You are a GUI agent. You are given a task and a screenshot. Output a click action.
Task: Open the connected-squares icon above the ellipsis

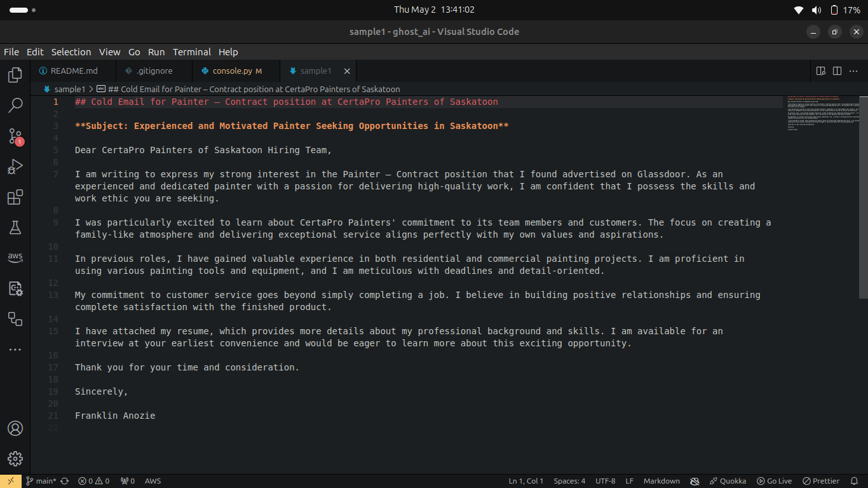click(x=15, y=319)
